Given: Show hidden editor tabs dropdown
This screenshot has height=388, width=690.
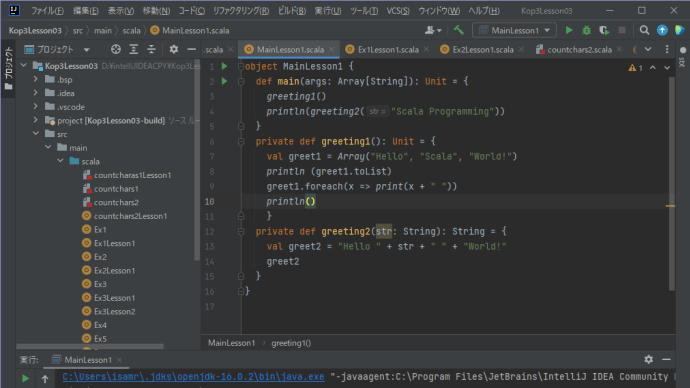Looking at the screenshot, I should (648, 49).
